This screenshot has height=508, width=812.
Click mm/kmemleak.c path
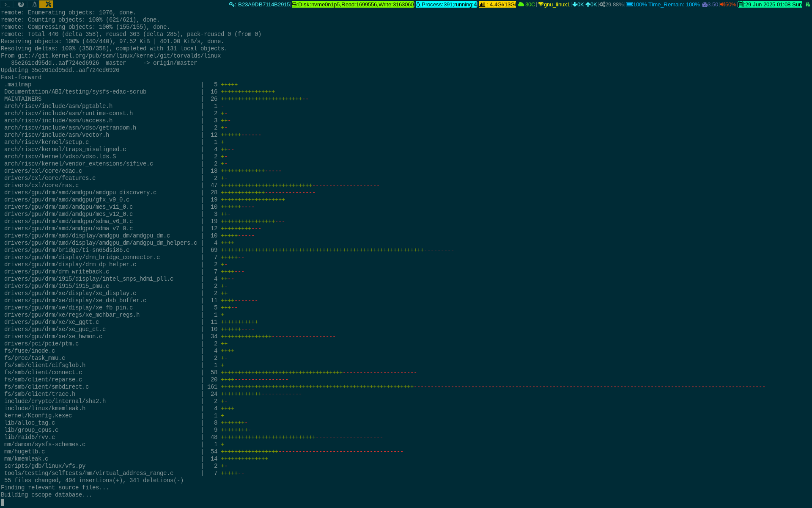(26, 459)
